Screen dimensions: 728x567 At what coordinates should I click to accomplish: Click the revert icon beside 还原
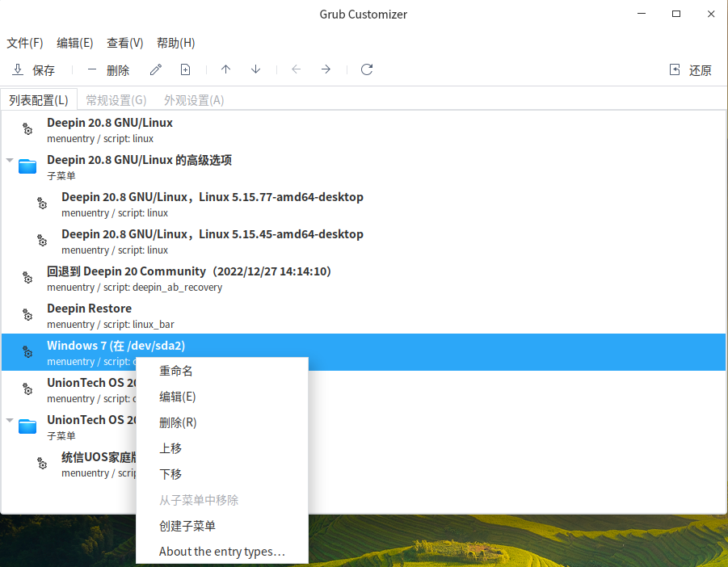(675, 69)
